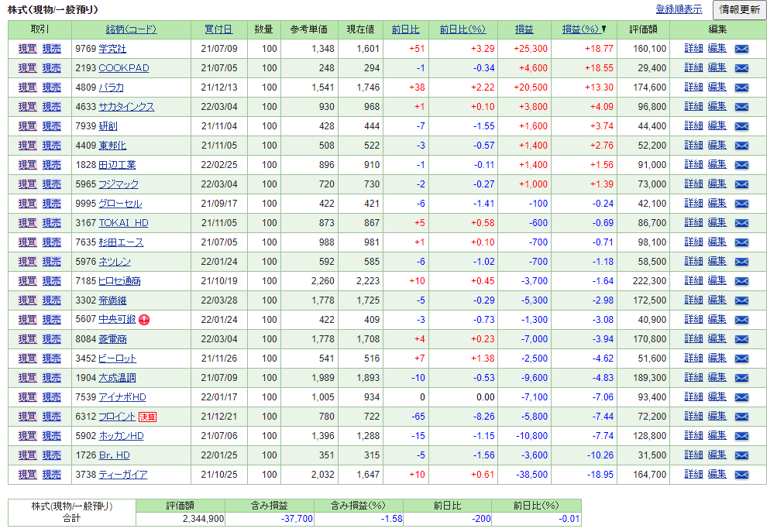Click the 情報更新 button
Image resolution: width=777 pixels, height=532 pixels.
(739, 9)
